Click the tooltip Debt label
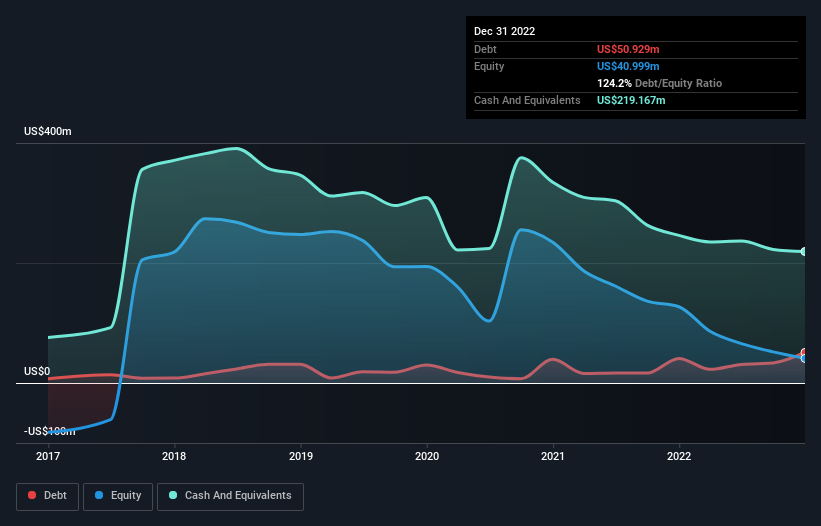This screenshot has height=526, width=821. click(485, 49)
